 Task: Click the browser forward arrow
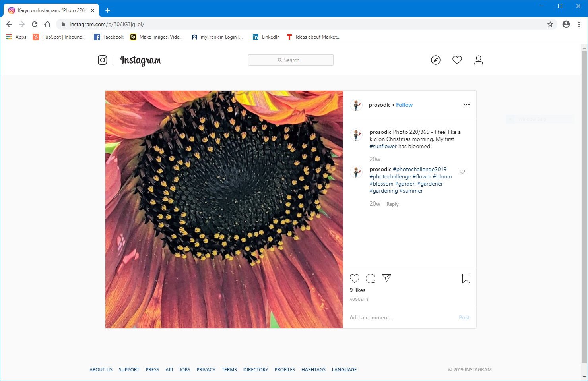point(22,24)
